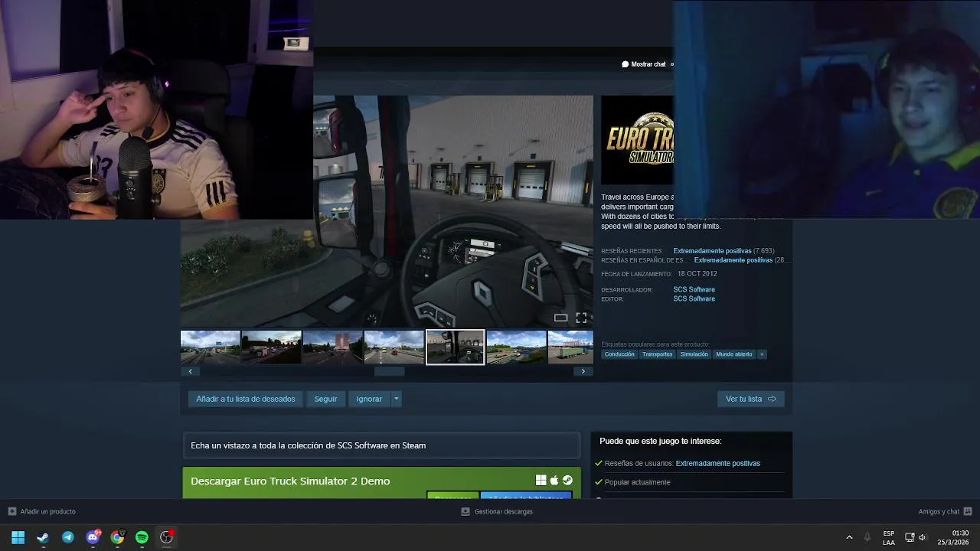This screenshot has width=980, height=551.
Task: Click the Ver tu lista button
Action: [750, 399]
